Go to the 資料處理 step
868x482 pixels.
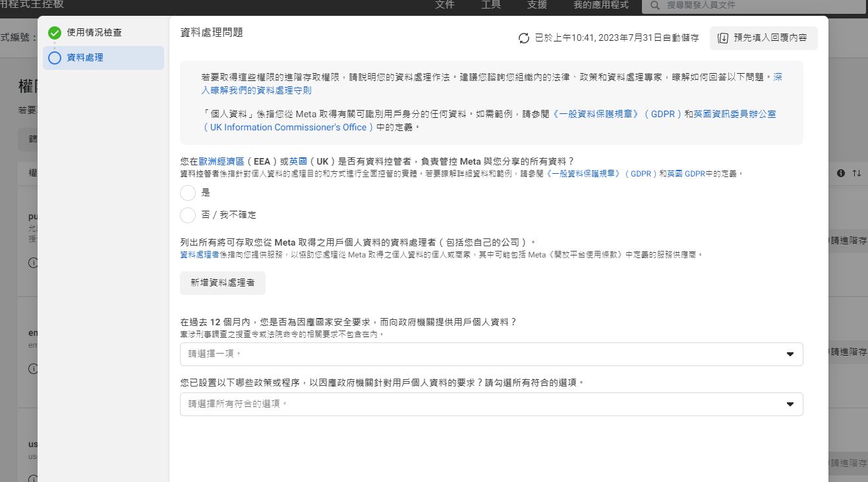(x=103, y=58)
